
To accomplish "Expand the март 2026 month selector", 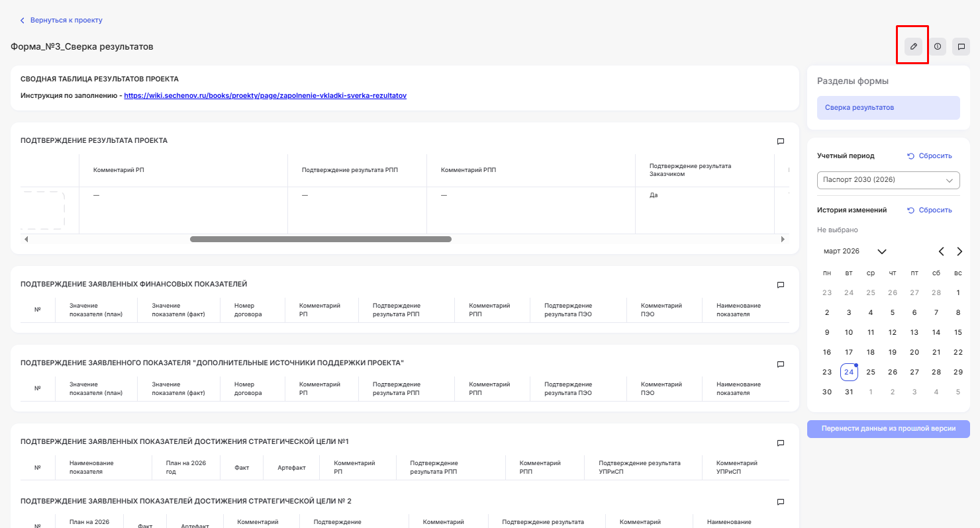I will click(x=881, y=251).
